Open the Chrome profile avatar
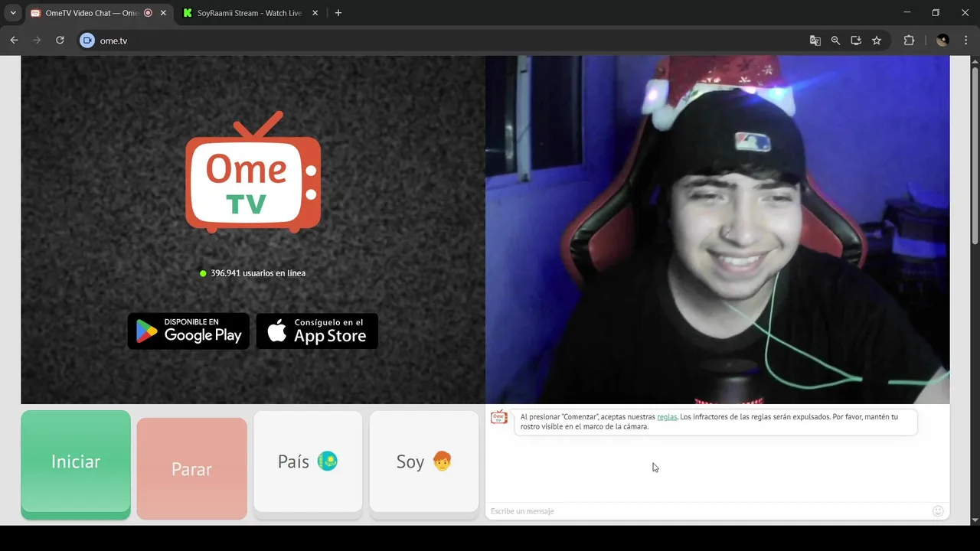The width and height of the screenshot is (980, 551). [x=942, y=41]
